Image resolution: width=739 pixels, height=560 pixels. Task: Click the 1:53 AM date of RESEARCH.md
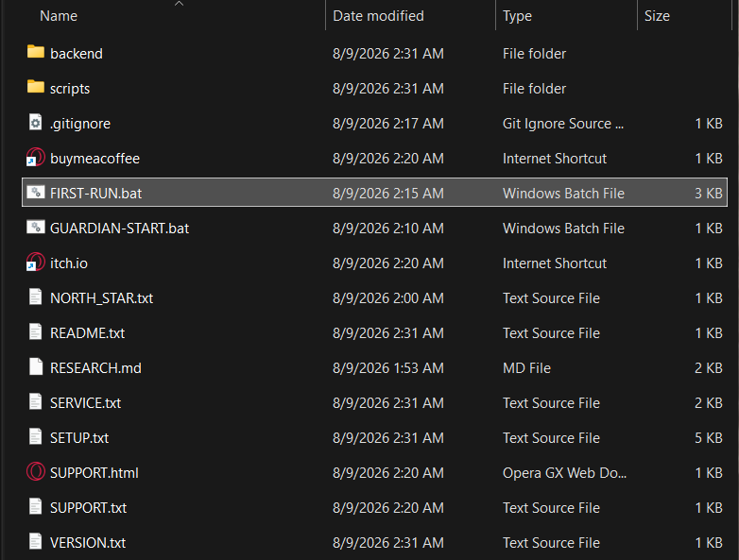click(387, 368)
